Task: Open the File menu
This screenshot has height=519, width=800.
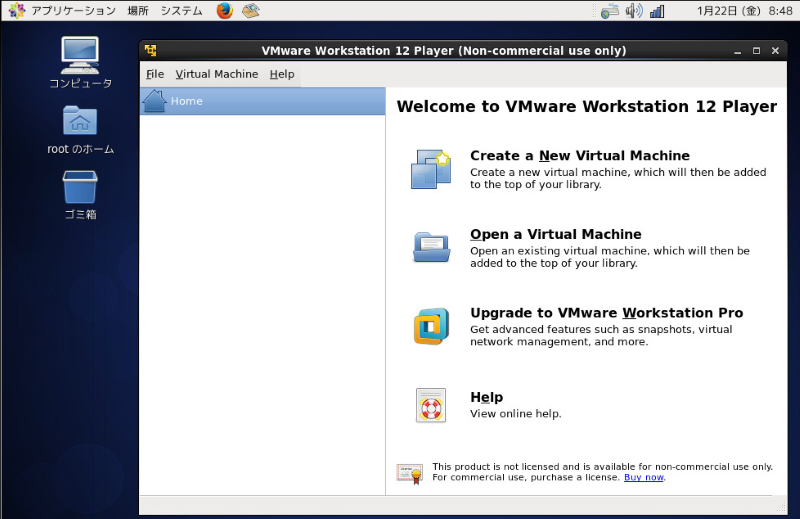Action: pos(155,74)
